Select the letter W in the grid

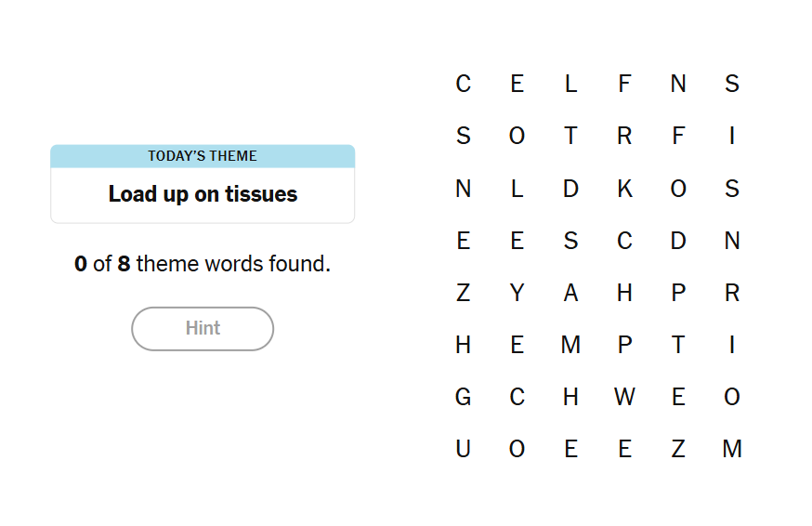pyautogui.click(x=624, y=398)
